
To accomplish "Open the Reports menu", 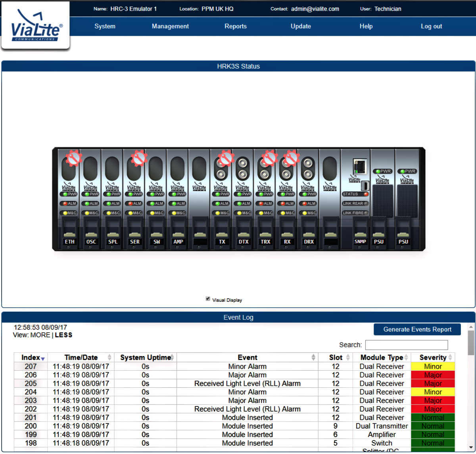I will click(236, 26).
